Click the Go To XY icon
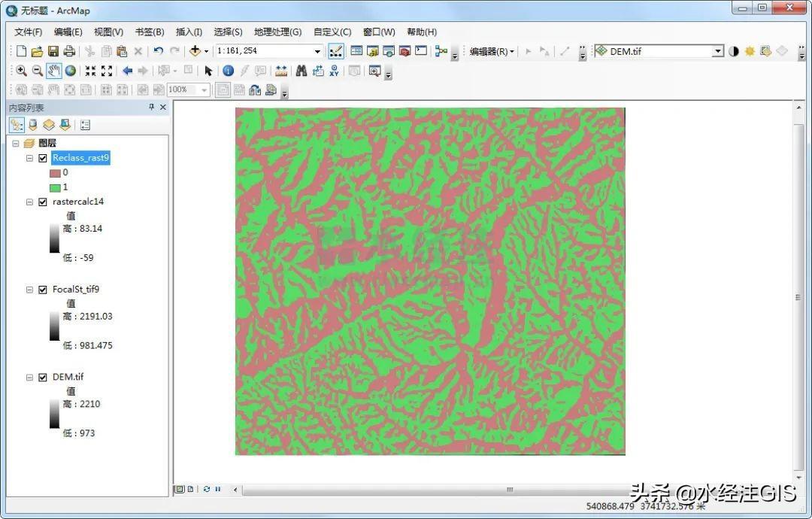Image resolution: width=812 pixels, height=519 pixels. tap(335, 71)
